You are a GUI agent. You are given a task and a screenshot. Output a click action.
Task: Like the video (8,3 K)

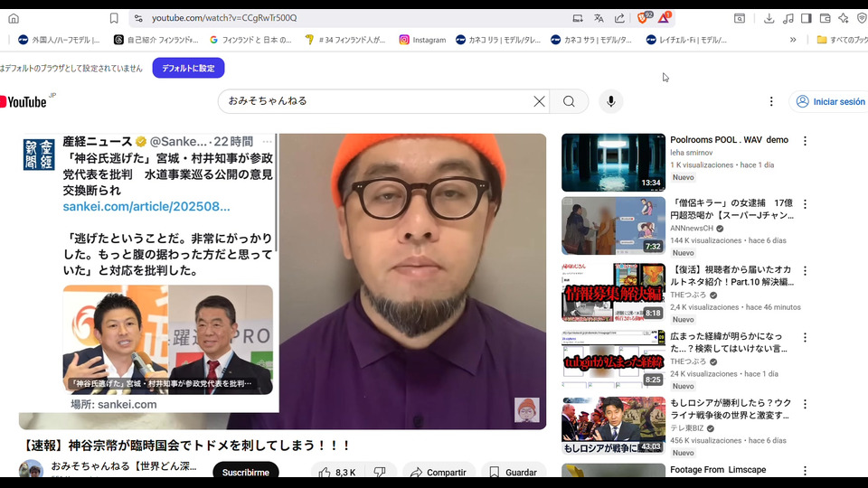pyautogui.click(x=337, y=472)
